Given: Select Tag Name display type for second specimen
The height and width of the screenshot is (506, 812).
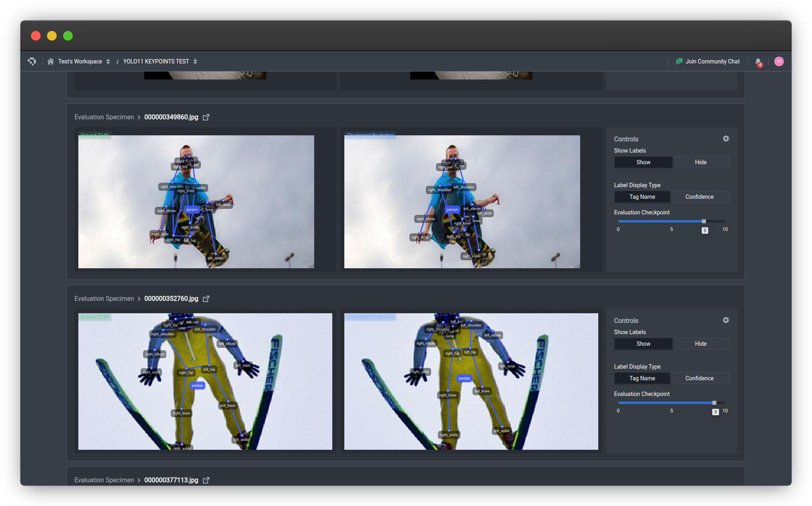Looking at the screenshot, I should (x=642, y=378).
